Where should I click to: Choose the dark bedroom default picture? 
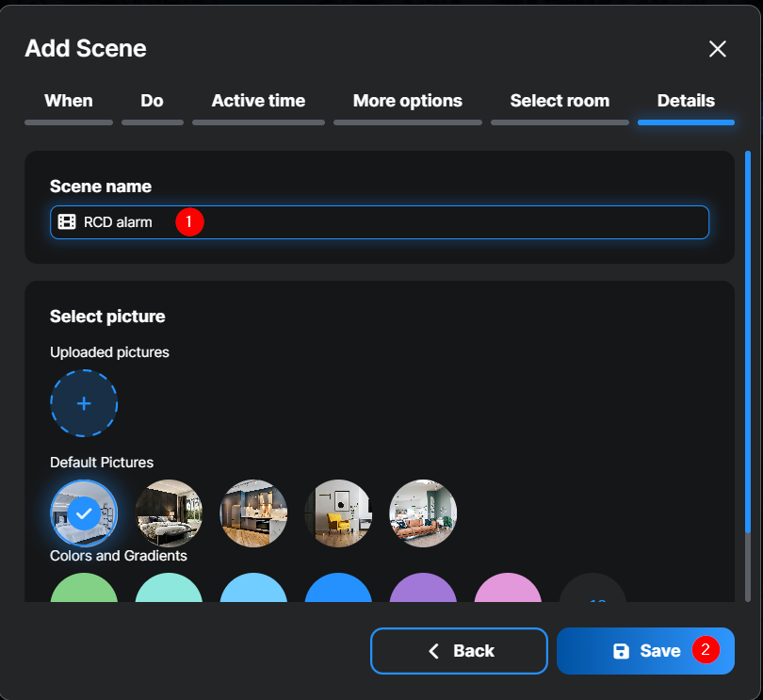coord(169,513)
